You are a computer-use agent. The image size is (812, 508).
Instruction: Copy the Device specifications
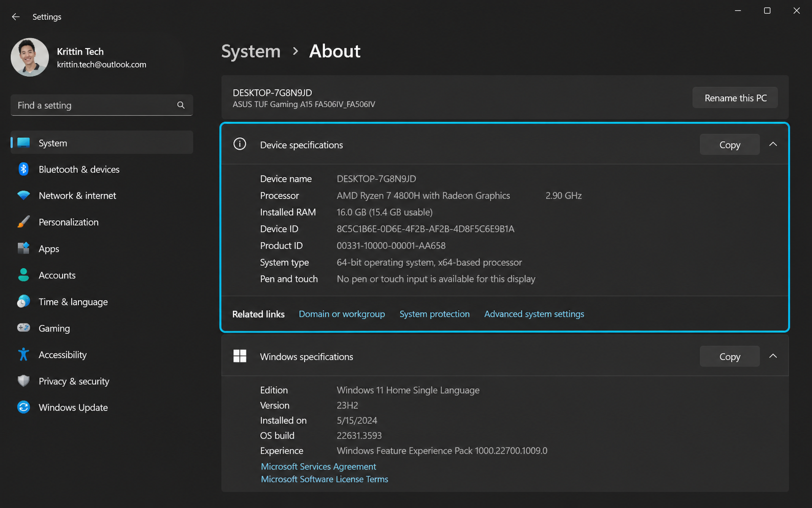pyautogui.click(x=730, y=145)
